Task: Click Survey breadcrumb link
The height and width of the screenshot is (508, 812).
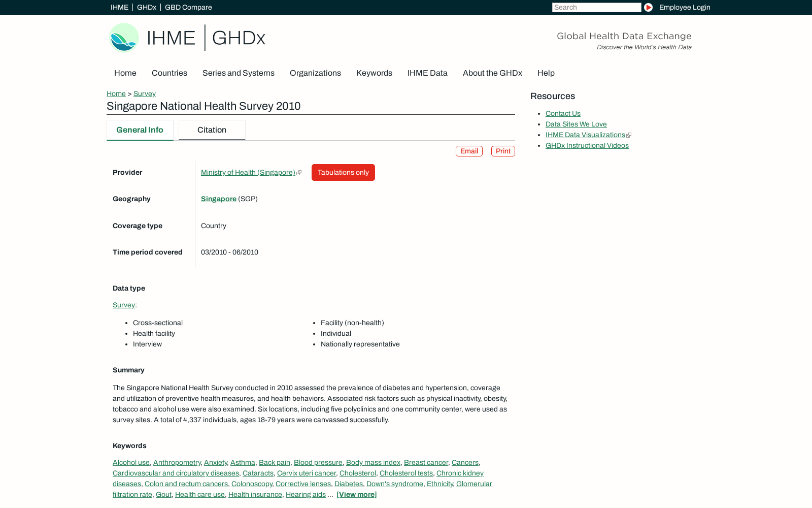Action: pos(145,93)
